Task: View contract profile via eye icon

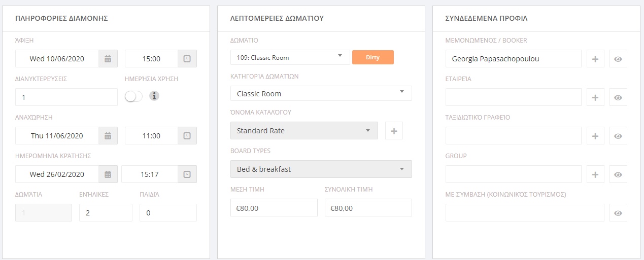Action: point(618,213)
